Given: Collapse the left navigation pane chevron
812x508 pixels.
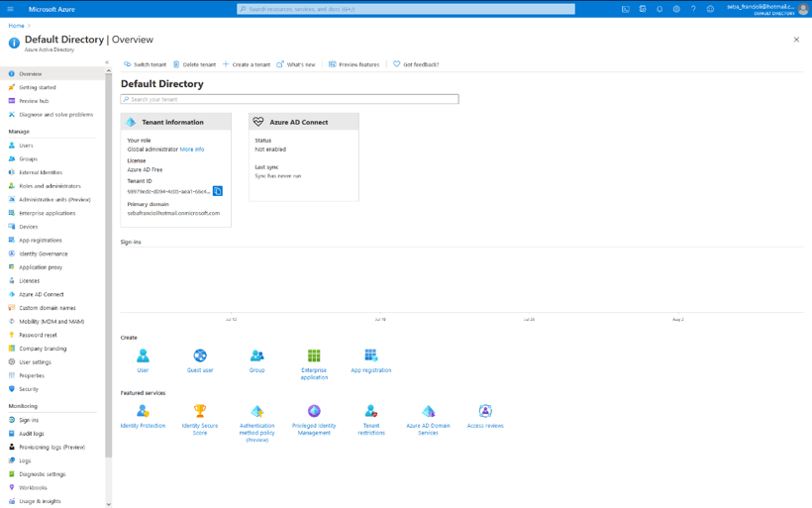Looking at the screenshot, I should point(107,62).
